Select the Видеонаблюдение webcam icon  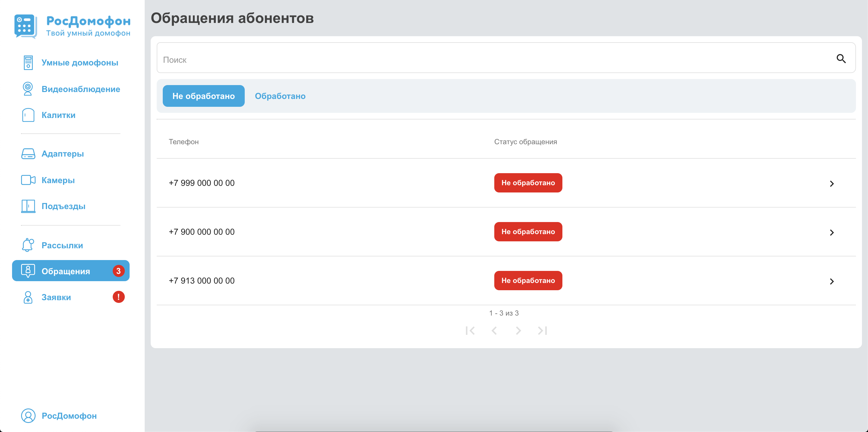(x=28, y=89)
